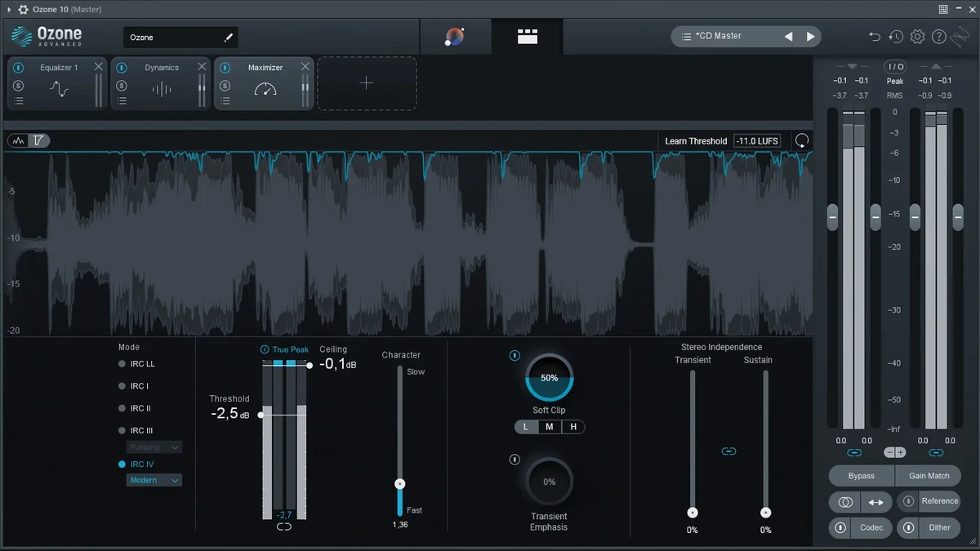This screenshot has width=980, height=551.
Task: Open the Pumping style dropdown
Action: coord(154,447)
